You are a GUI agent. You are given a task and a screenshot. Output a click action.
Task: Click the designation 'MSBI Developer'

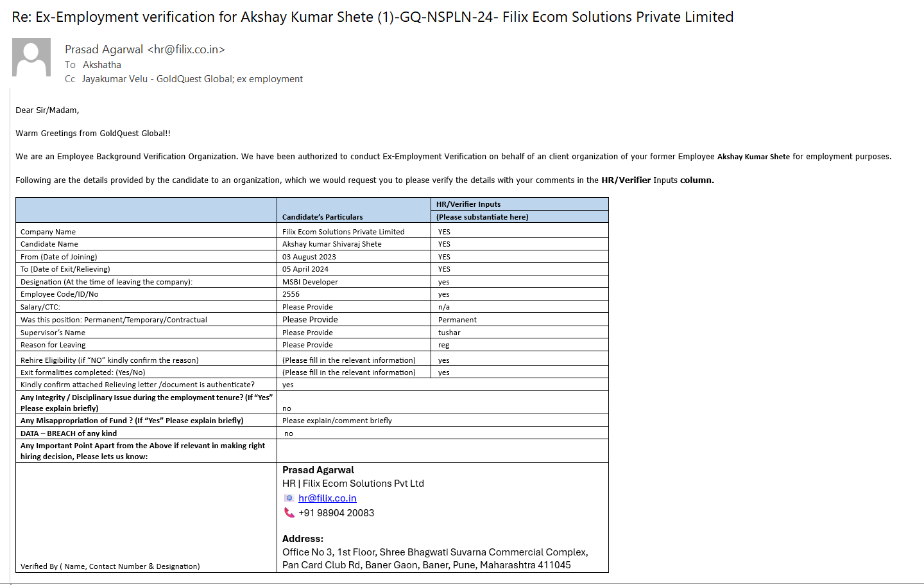[x=310, y=282]
